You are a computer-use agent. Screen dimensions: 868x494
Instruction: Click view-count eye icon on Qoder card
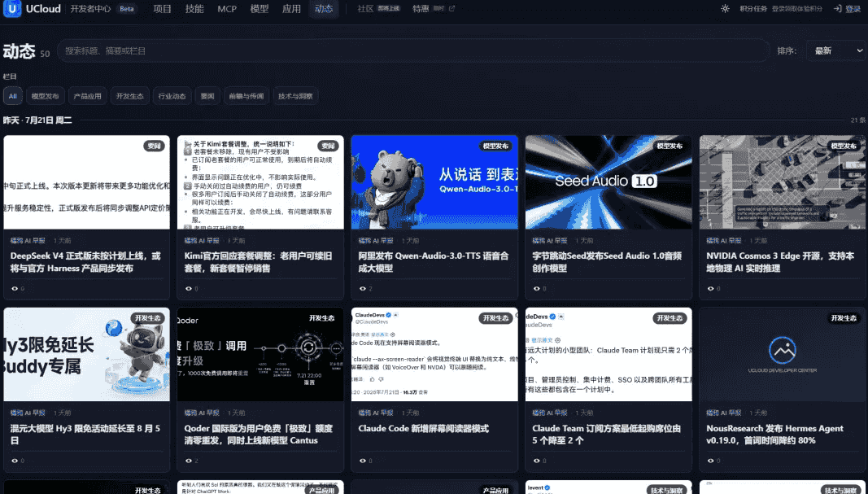tap(189, 461)
